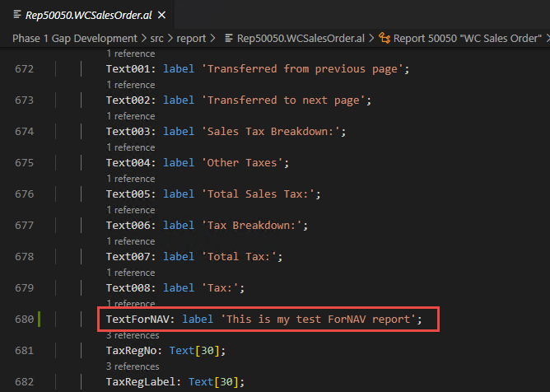
Task: Click '1 reference' CodeLens above Text005
Action: (x=130, y=179)
